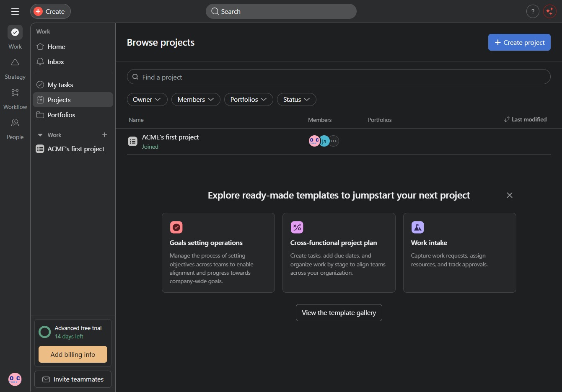Click the Create button

[50, 11]
